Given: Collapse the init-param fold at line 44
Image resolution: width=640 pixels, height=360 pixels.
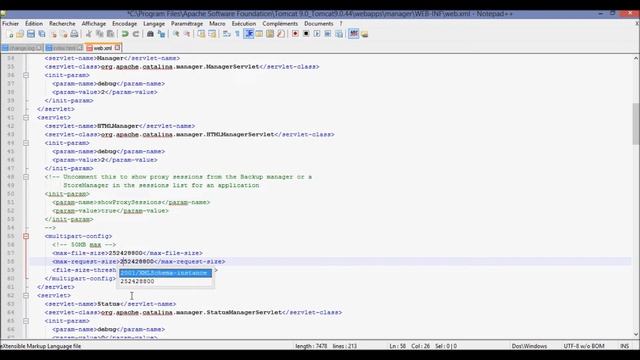Looking at the screenshot, I should (x=26, y=143).
